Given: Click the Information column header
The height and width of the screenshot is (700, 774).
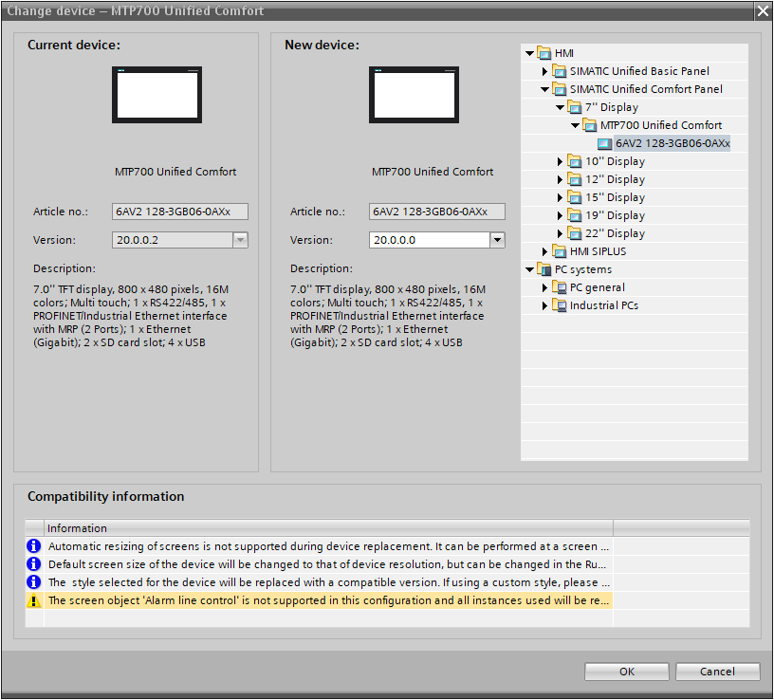Looking at the screenshot, I should coord(329,528).
